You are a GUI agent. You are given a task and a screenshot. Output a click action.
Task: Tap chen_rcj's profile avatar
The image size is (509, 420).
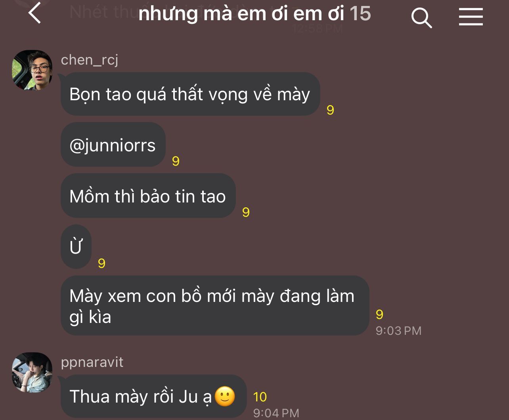(x=32, y=70)
